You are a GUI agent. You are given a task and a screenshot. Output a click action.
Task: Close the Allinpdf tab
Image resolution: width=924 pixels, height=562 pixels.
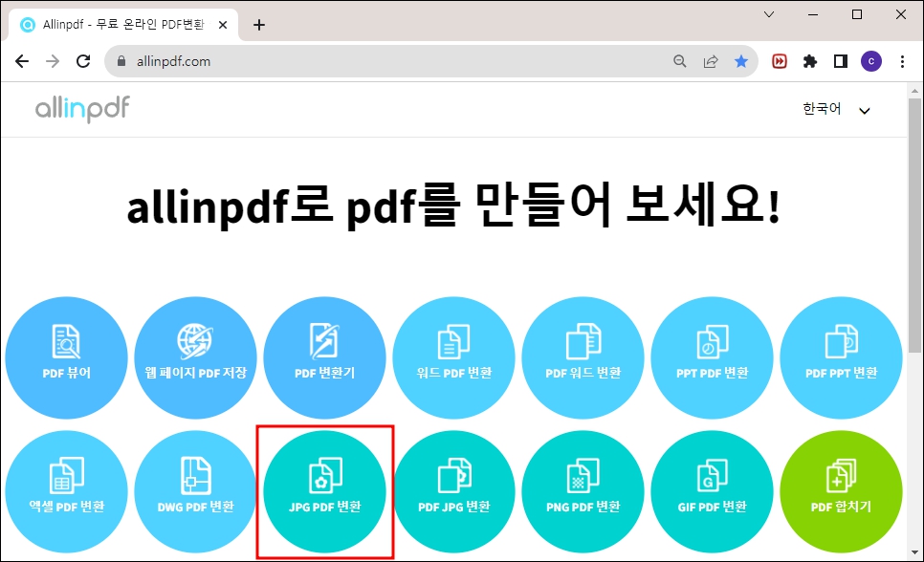click(223, 25)
